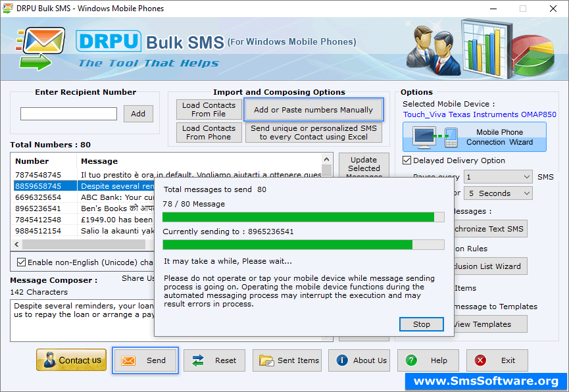Screen dimensions: 569x392
Task: Click the total messages progress bar
Action: click(303, 217)
